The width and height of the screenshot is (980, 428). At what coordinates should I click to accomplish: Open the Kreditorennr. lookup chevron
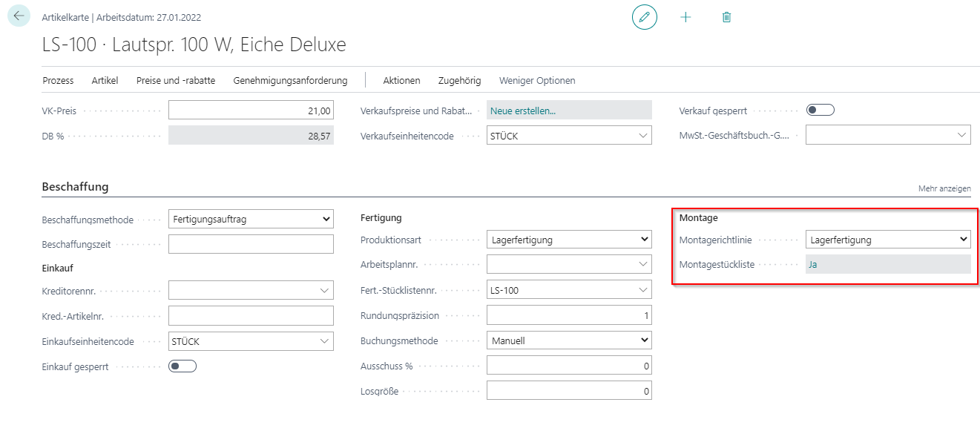[324, 291]
